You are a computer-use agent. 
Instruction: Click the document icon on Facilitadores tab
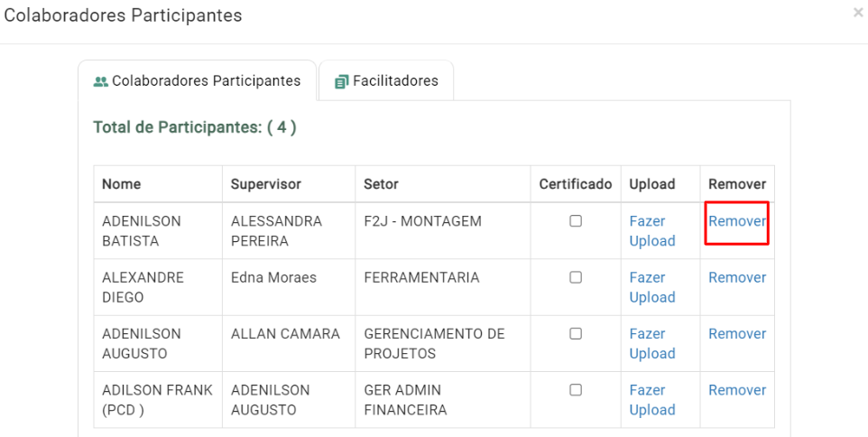tap(342, 81)
